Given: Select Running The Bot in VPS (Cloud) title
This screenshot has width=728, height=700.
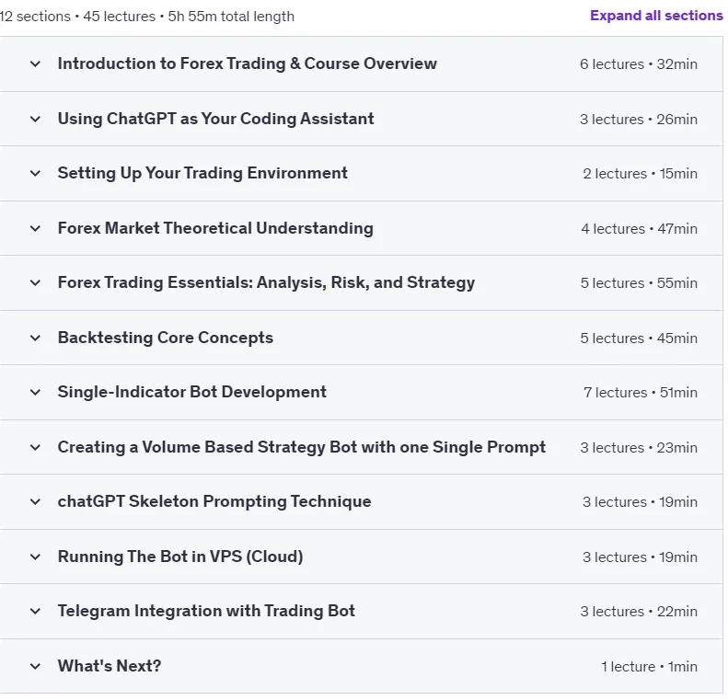Looking at the screenshot, I should [180, 557].
